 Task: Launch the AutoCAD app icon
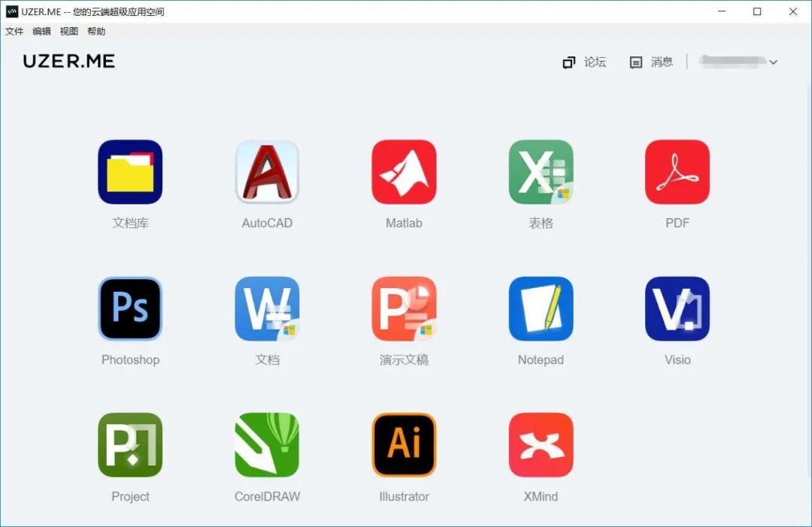click(267, 172)
